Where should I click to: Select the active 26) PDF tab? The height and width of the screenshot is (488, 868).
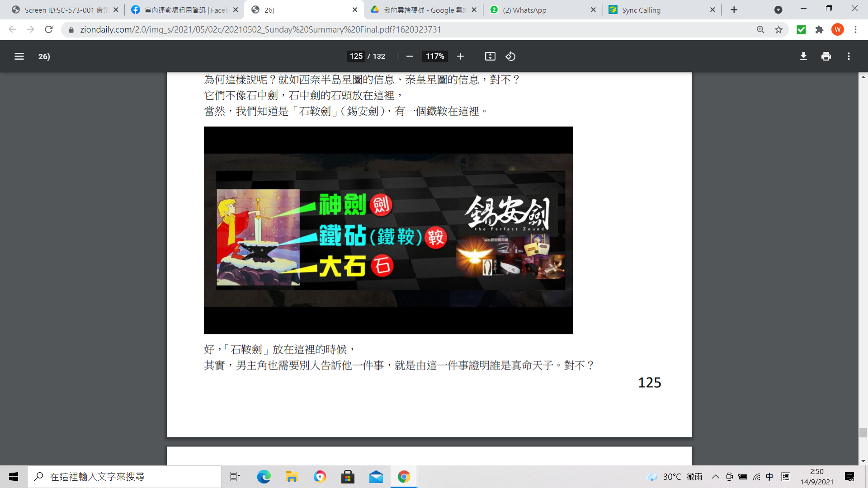click(304, 10)
